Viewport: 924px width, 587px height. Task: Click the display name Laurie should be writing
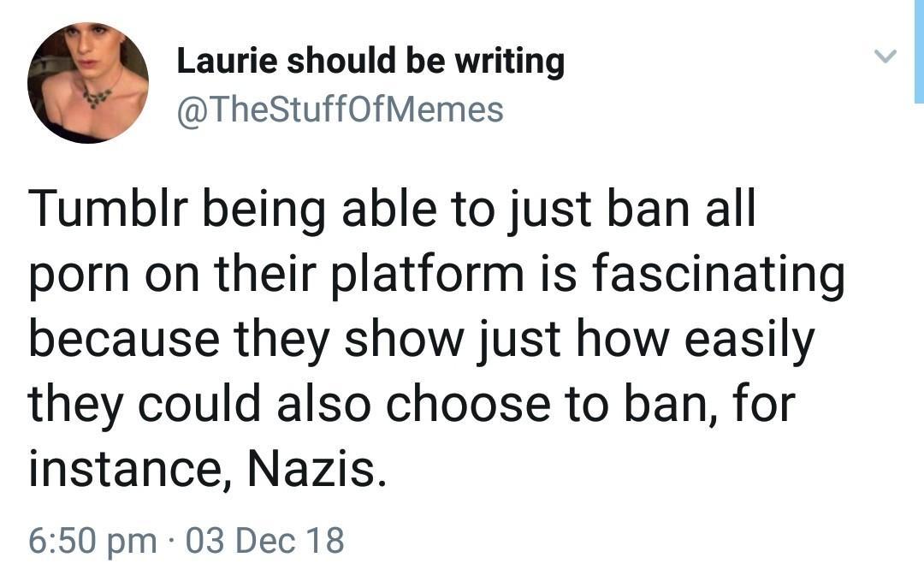click(x=370, y=62)
